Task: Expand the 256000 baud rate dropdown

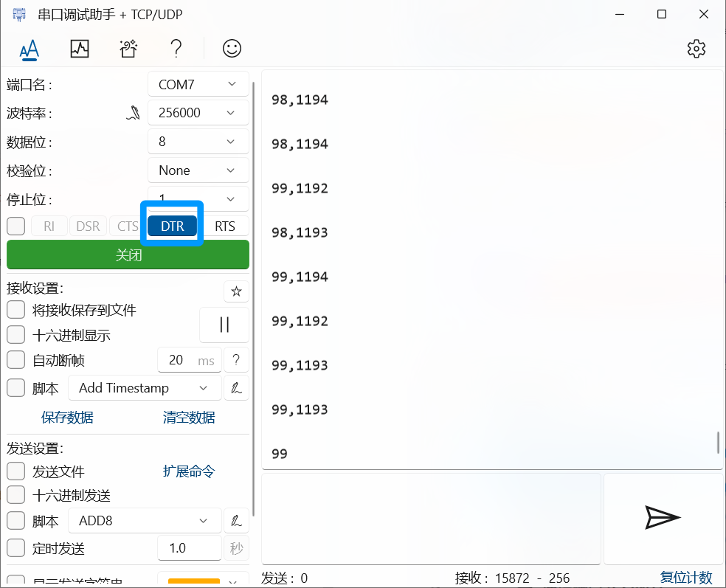Action: tap(198, 113)
